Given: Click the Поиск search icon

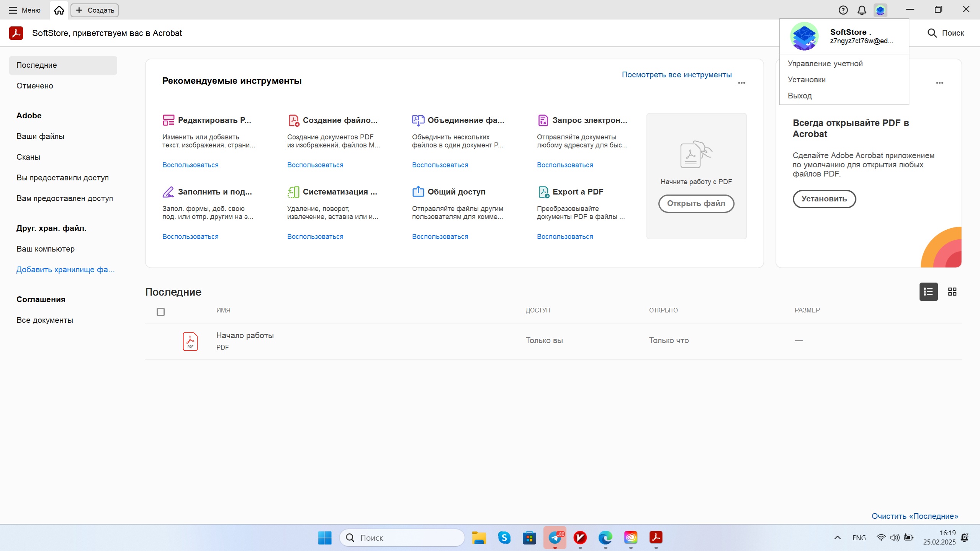Looking at the screenshot, I should tap(932, 33).
